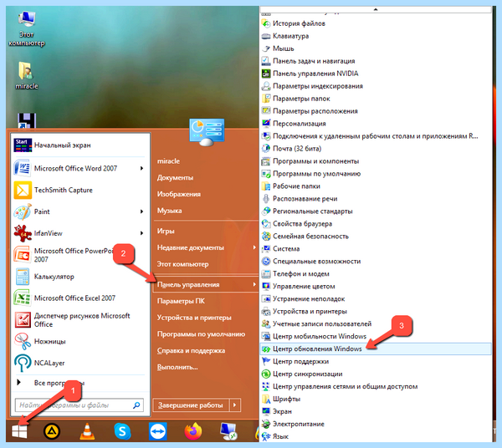Expand the IrfanView jump list arrow
This screenshot has width=502, height=448.
pos(142,233)
